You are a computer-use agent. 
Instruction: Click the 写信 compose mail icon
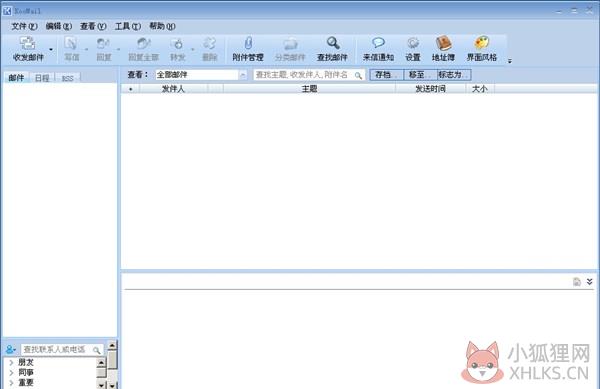(x=71, y=43)
